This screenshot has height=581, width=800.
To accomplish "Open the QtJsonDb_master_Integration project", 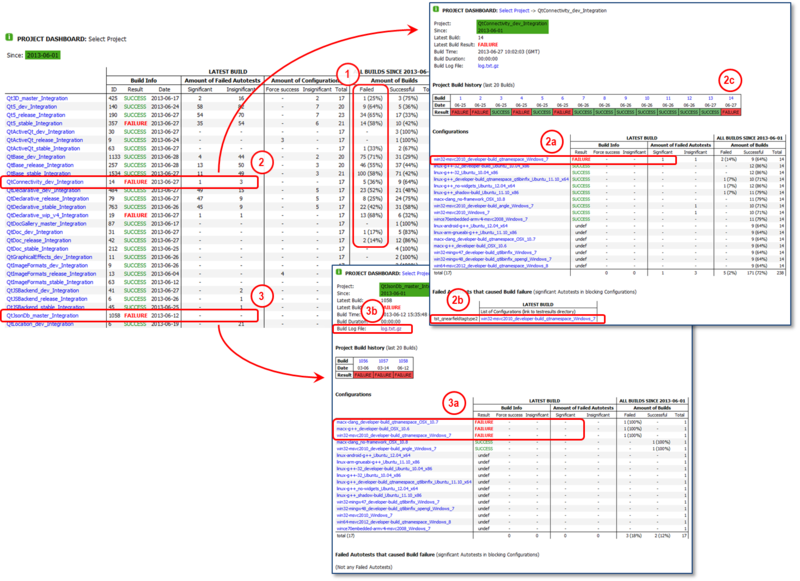I will tap(42, 315).
